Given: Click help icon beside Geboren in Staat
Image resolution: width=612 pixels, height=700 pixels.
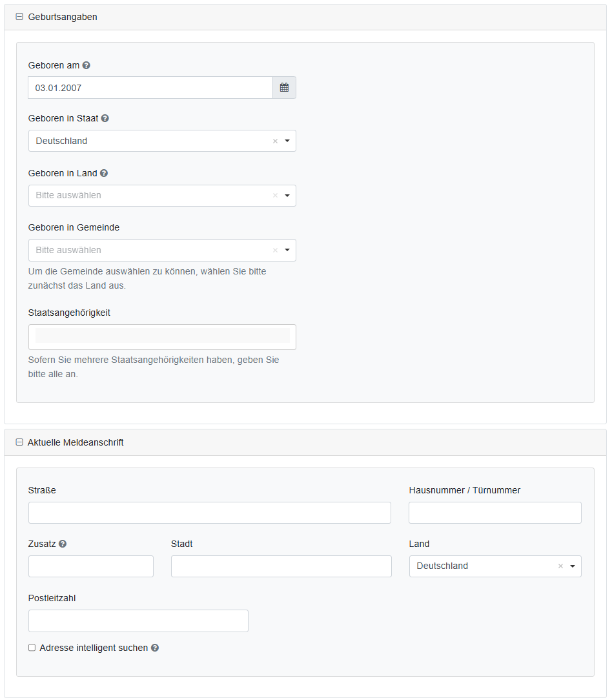Looking at the screenshot, I should click(105, 119).
